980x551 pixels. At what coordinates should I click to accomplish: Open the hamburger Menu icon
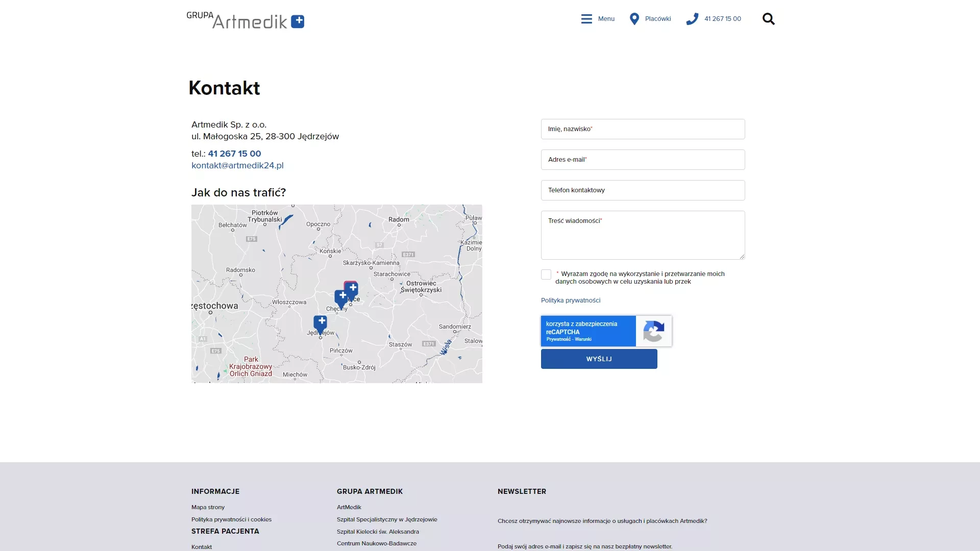[x=586, y=19]
